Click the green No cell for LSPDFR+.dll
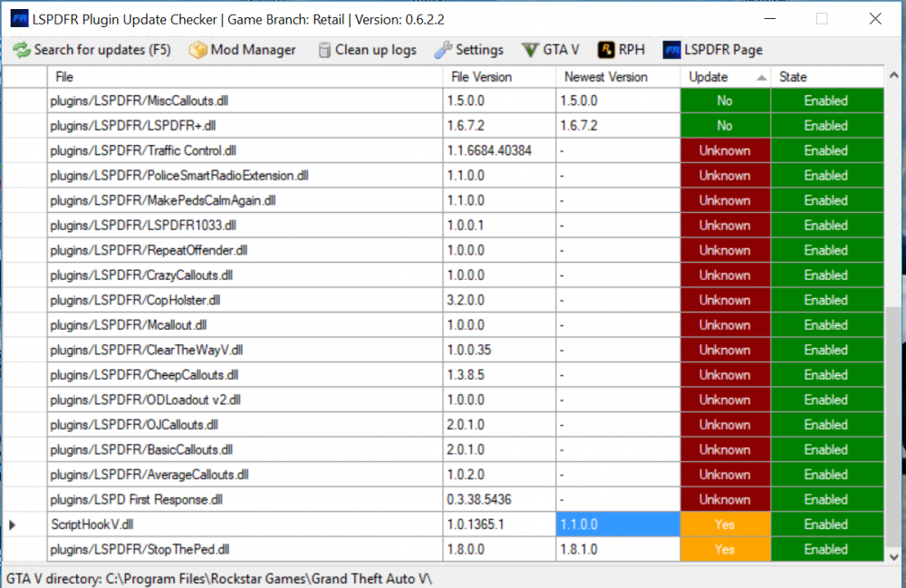The width and height of the screenshot is (906, 588). [x=725, y=125]
